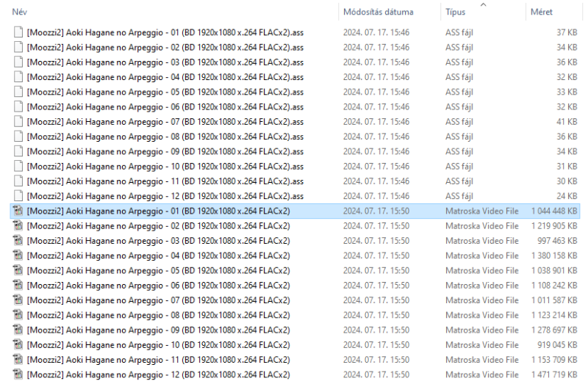
Task: Click the 41 KB size value
Action: click(567, 122)
